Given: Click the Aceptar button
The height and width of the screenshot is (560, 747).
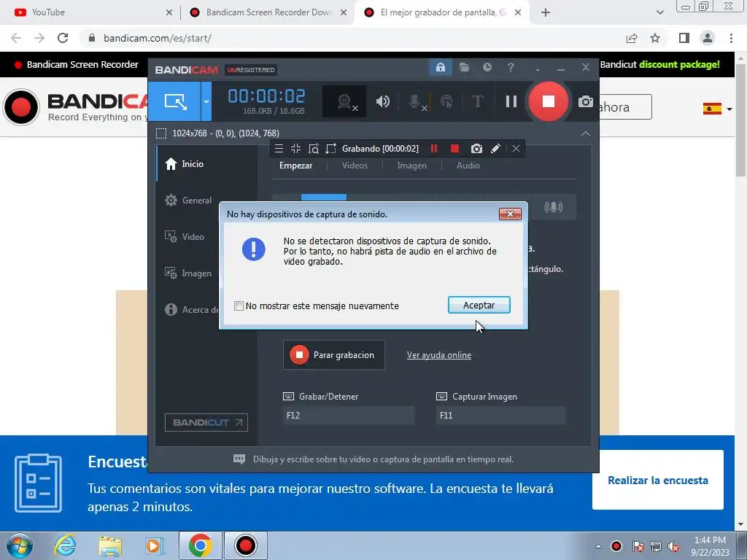Looking at the screenshot, I should pyautogui.click(x=479, y=306).
